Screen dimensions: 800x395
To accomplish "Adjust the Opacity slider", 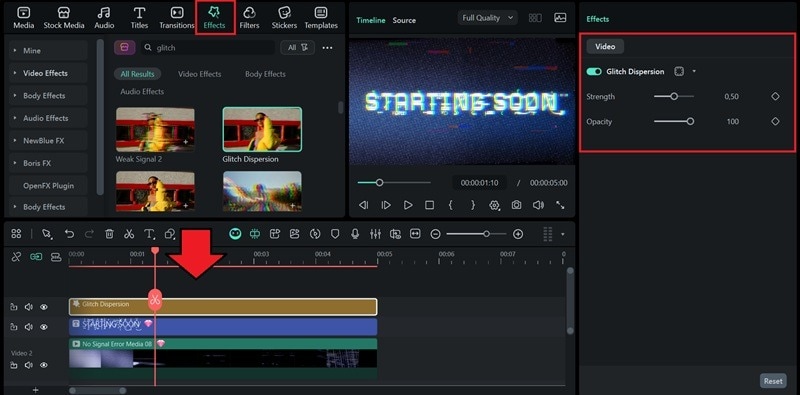I will 674,121.
